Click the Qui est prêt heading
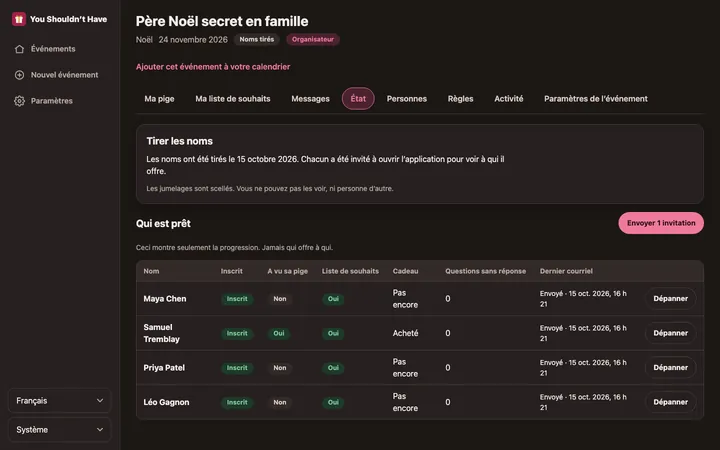The image size is (720, 450). pos(163,224)
